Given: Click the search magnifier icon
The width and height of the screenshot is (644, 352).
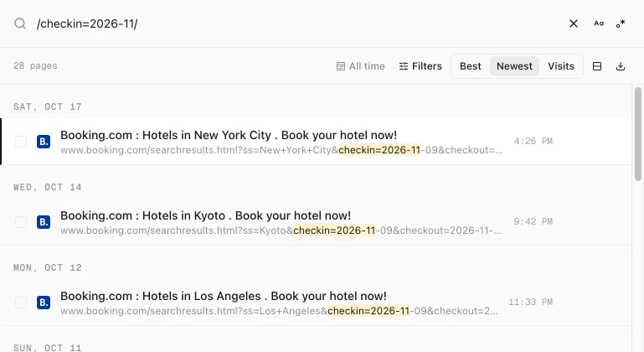Looking at the screenshot, I should [20, 23].
